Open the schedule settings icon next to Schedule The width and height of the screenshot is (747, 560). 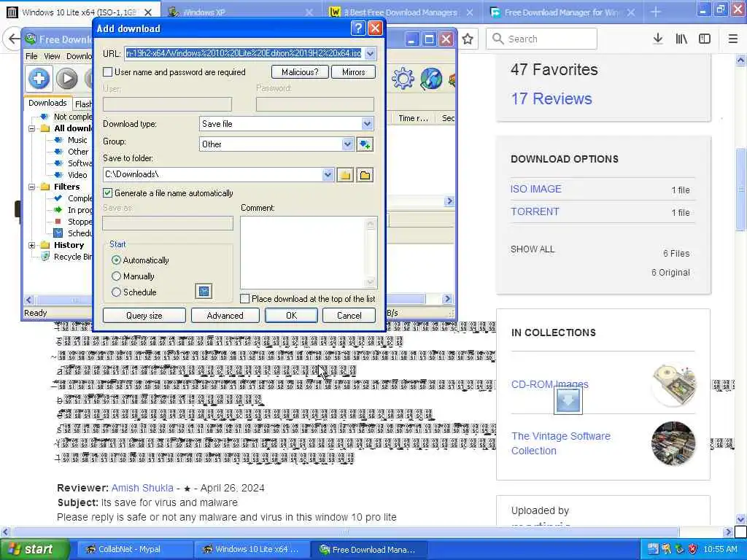click(x=204, y=291)
